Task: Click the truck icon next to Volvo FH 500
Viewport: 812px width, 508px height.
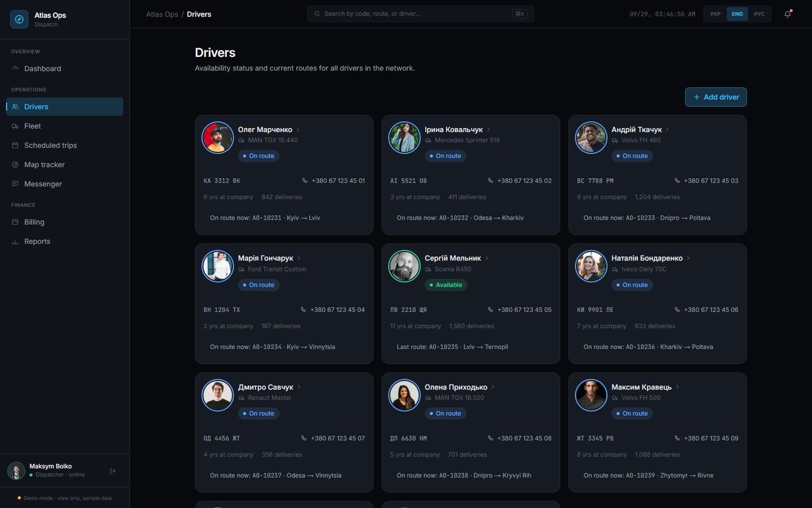Action: click(615, 398)
